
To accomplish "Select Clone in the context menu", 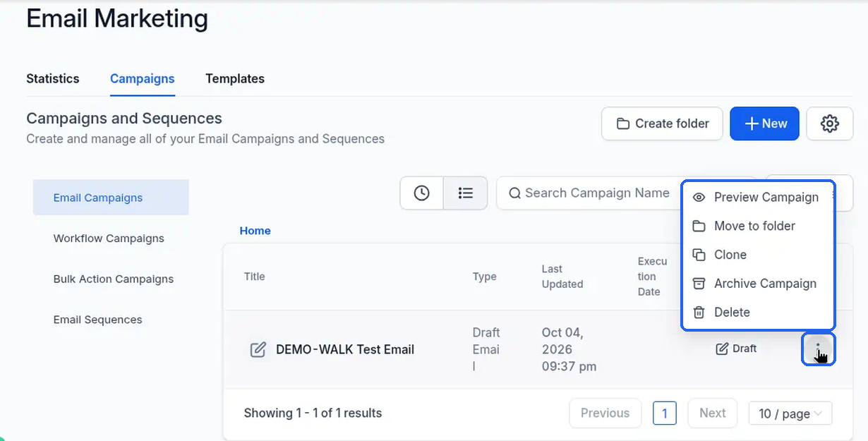I will pyautogui.click(x=758, y=255).
